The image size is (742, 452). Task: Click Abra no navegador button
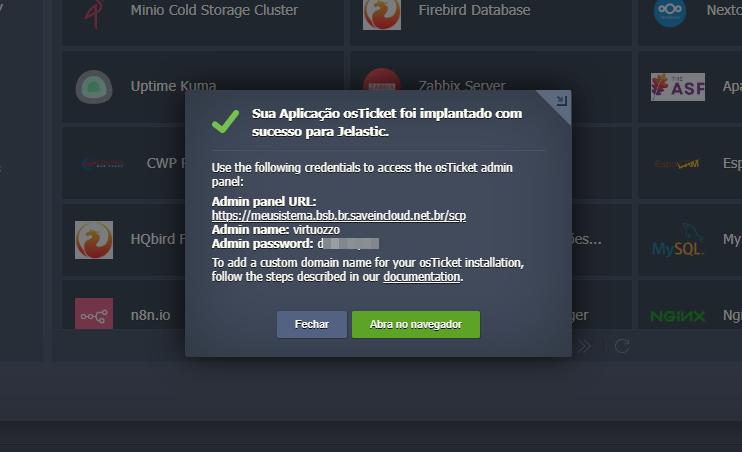[x=415, y=324]
